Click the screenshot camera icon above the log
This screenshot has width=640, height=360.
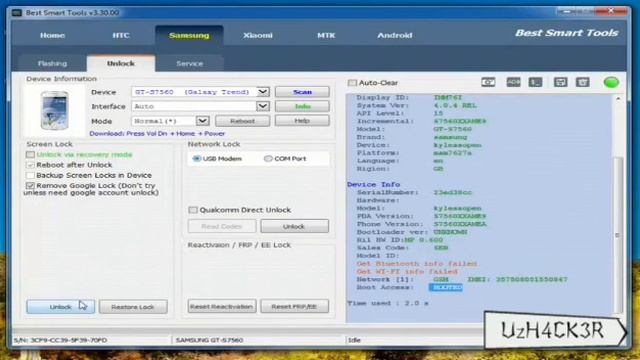pos(488,82)
